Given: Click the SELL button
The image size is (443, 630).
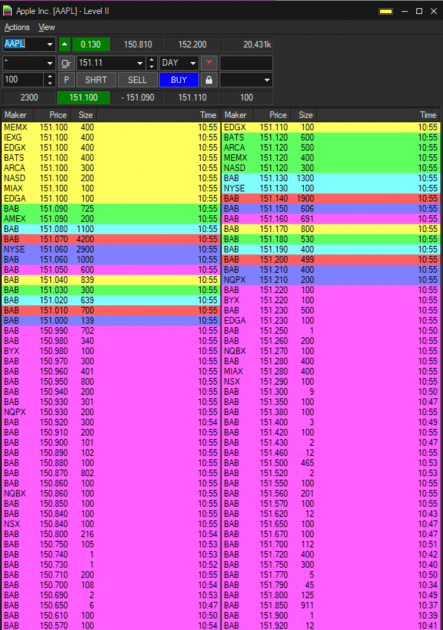Looking at the screenshot, I should click(137, 80).
